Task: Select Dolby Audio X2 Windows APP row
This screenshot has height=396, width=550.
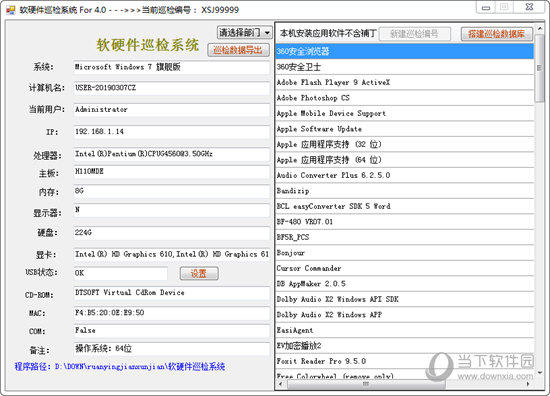Action: [x=405, y=314]
